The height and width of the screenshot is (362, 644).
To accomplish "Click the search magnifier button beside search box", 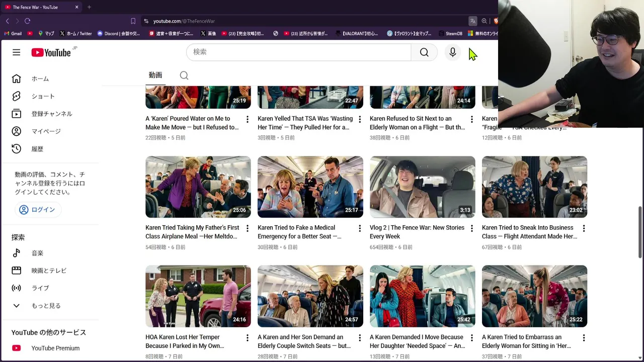I will pos(424,52).
